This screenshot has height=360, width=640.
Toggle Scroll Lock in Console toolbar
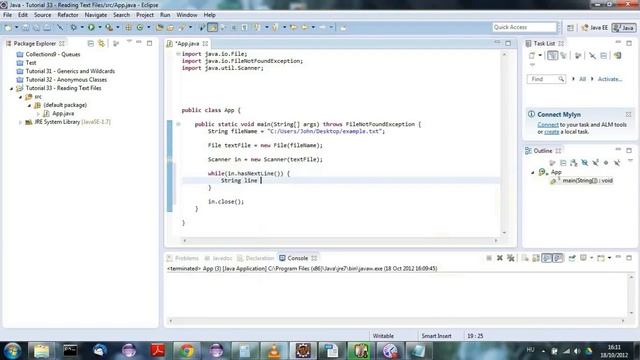(x=536, y=258)
